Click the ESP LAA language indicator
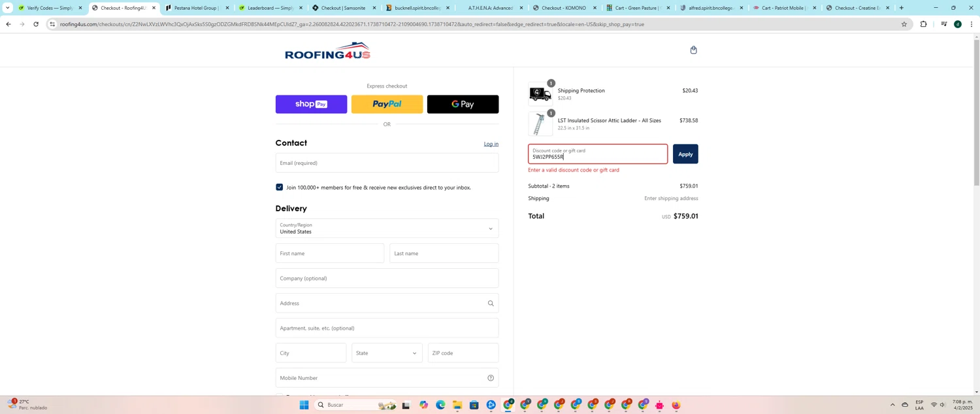Screen dimensions: 980x414 (x=919, y=405)
